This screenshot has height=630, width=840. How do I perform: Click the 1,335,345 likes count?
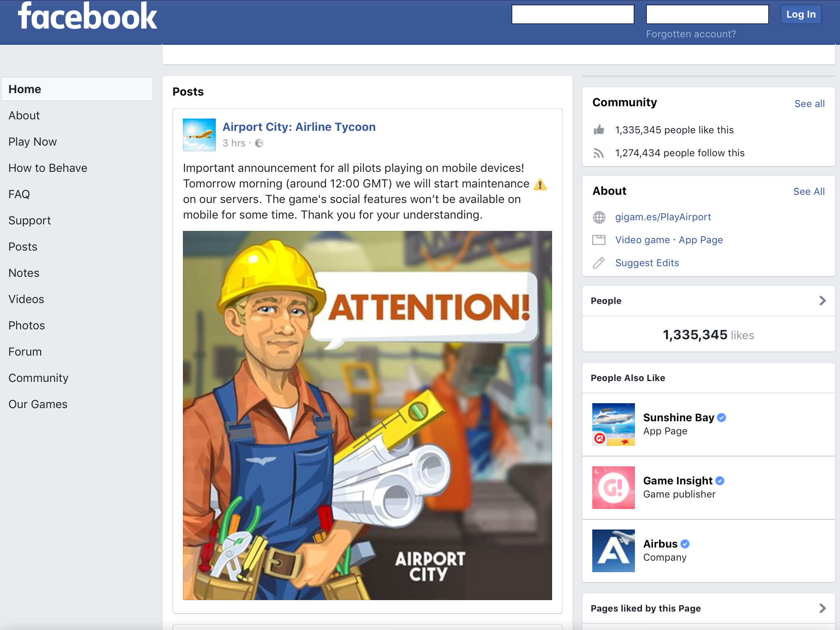[709, 335]
